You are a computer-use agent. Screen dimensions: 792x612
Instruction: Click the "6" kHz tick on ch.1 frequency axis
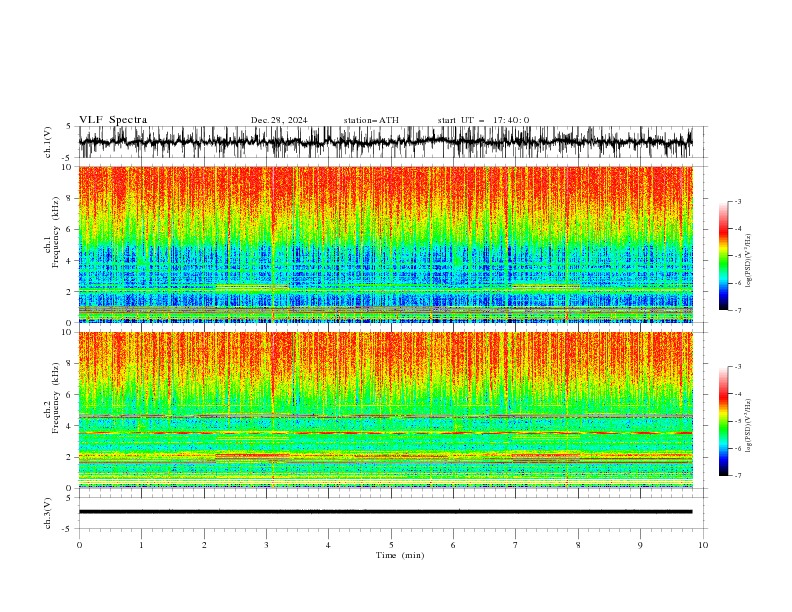coord(70,229)
